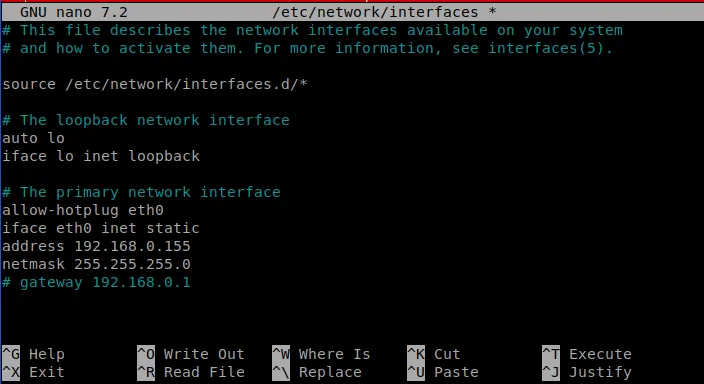704x384 pixels.
Task: Select the ^O Write Out shortcut
Action: click(191, 354)
